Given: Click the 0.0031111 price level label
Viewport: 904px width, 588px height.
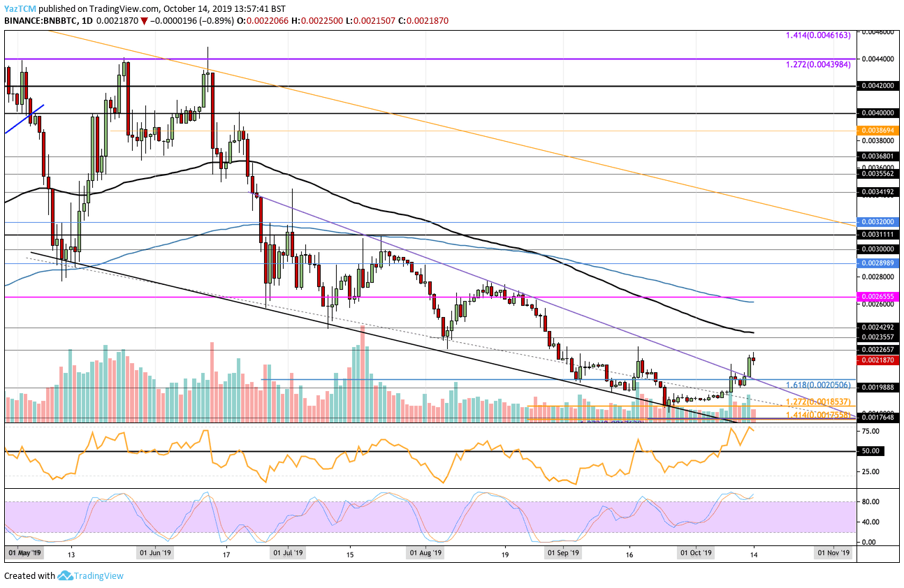Looking at the screenshot, I should point(878,235).
